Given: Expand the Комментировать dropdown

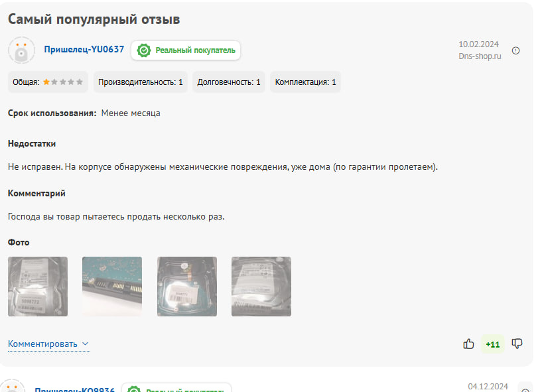Looking at the screenshot, I should pos(48,344).
